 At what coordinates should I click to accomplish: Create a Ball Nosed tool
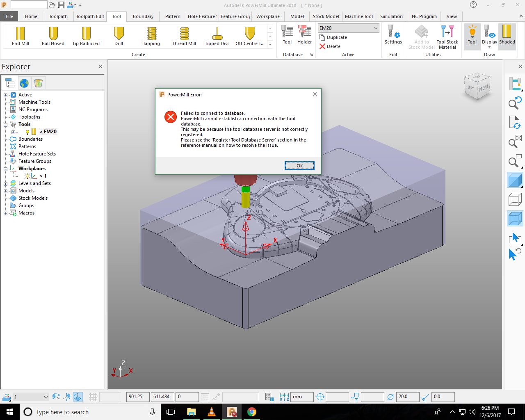pyautogui.click(x=53, y=36)
